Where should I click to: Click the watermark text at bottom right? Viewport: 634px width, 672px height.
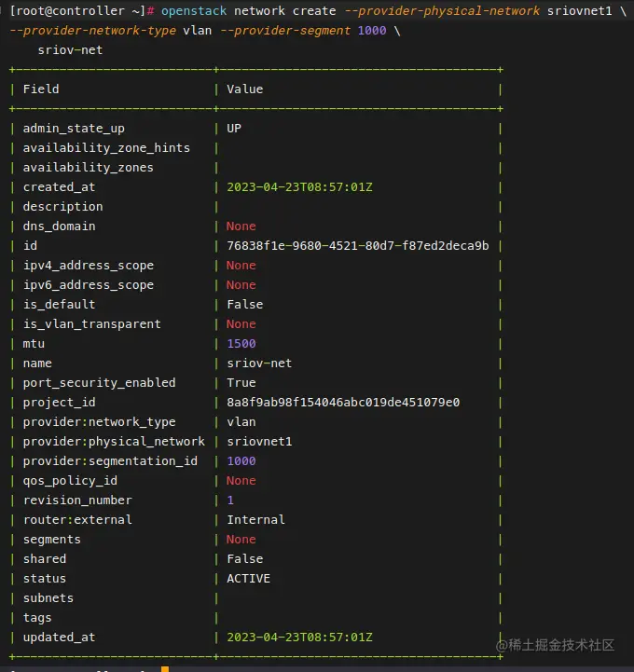click(x=555, y=645)
